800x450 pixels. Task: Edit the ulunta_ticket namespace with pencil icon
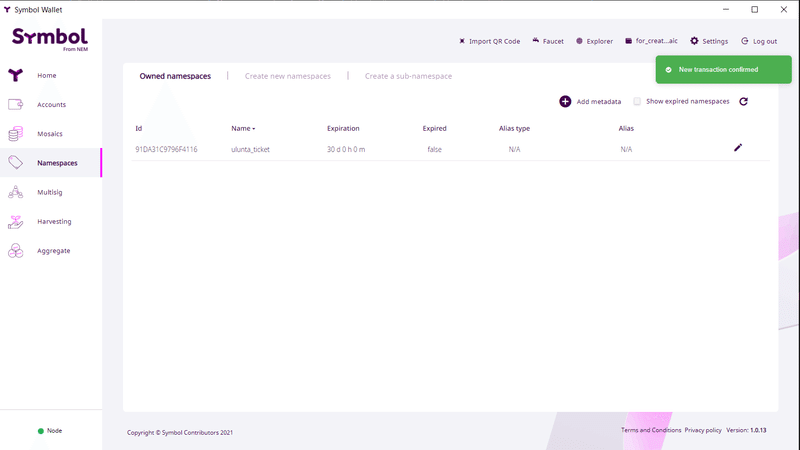[x=738, y=147]
